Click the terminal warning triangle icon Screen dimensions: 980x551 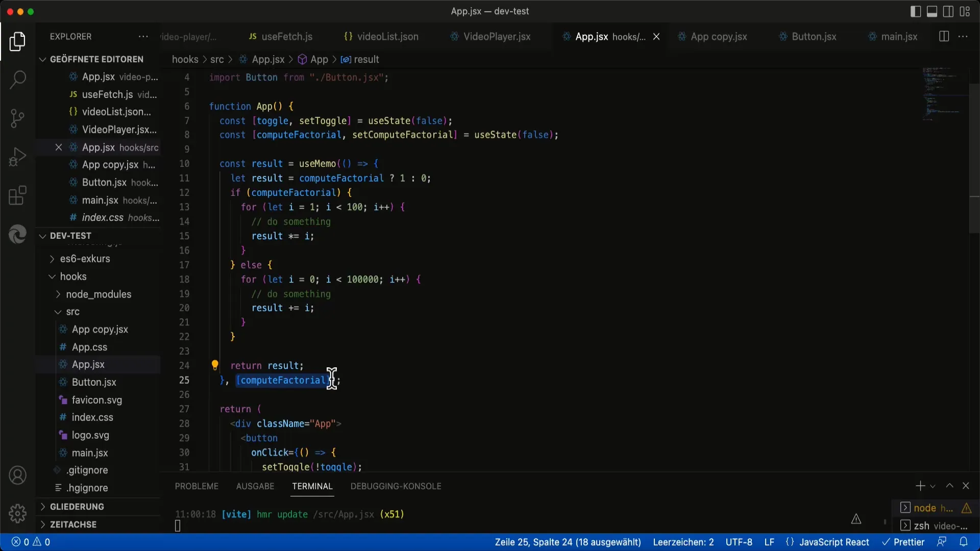(x=856, y=519)
